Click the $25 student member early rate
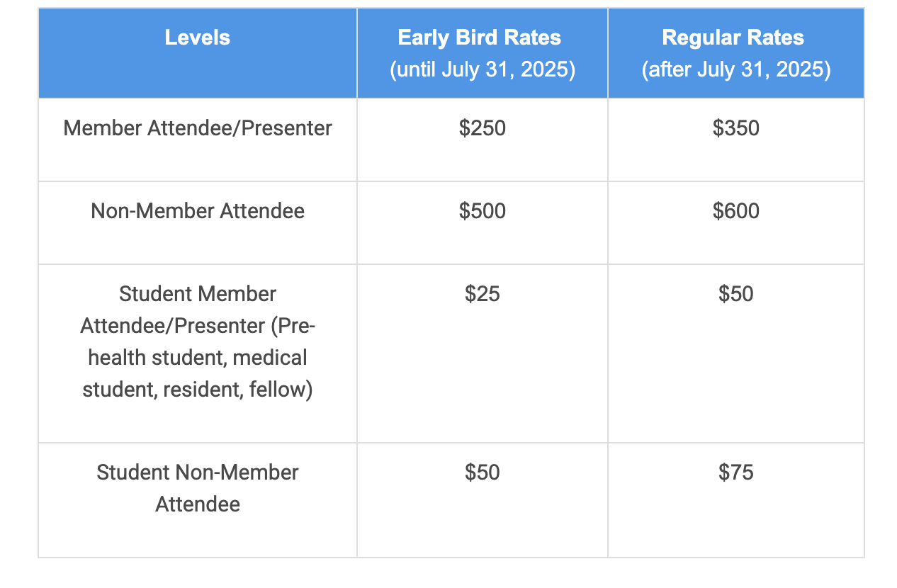897x588 pixels. tap(483, 294)
